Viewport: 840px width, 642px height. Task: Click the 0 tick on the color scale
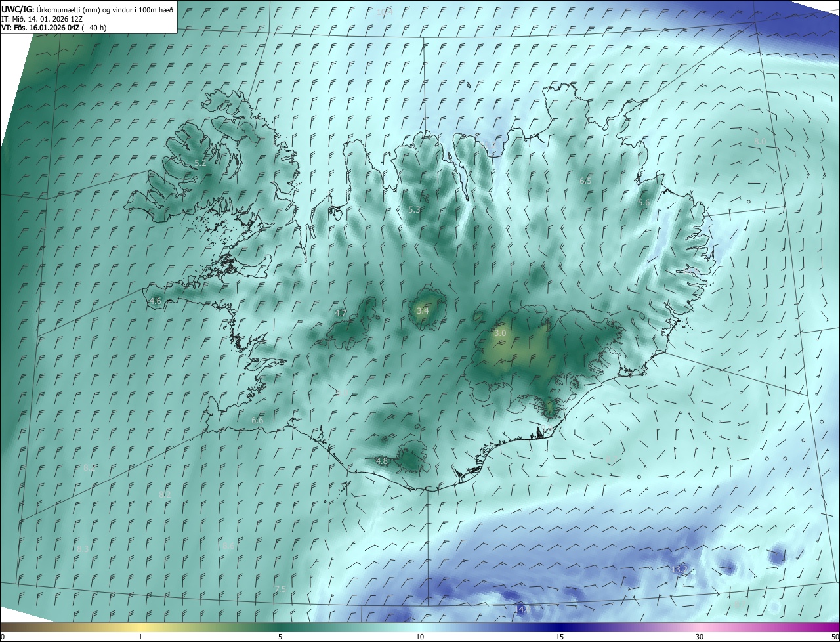point(3,637)
